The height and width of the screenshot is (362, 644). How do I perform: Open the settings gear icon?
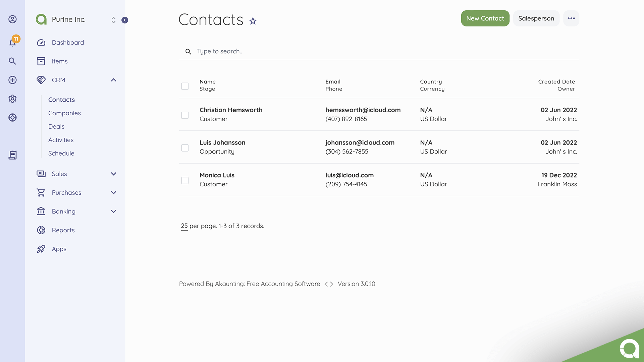pyautogui.click(x=12, y=99)
